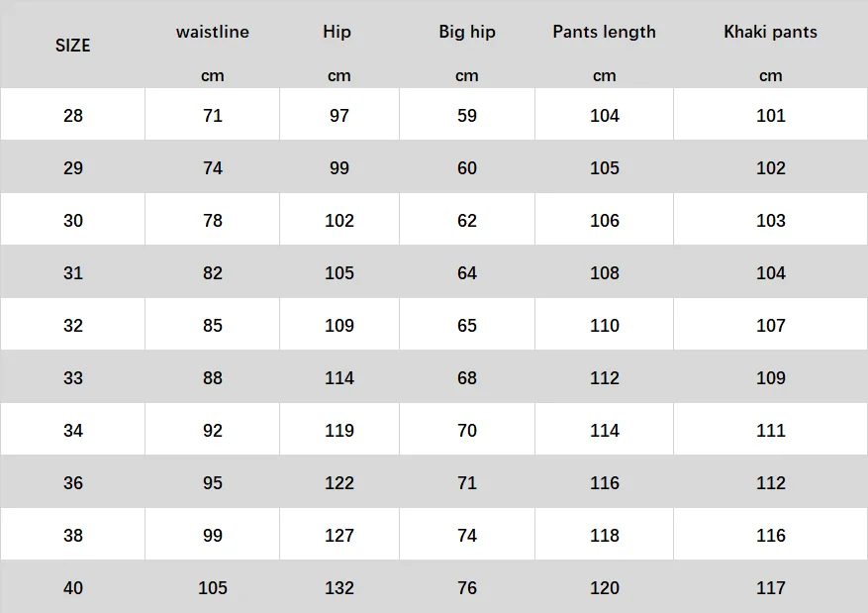Select Khaki pants value 101
Image resolution: width=868 pixels, height=613 pixels.
pos(771,115)
